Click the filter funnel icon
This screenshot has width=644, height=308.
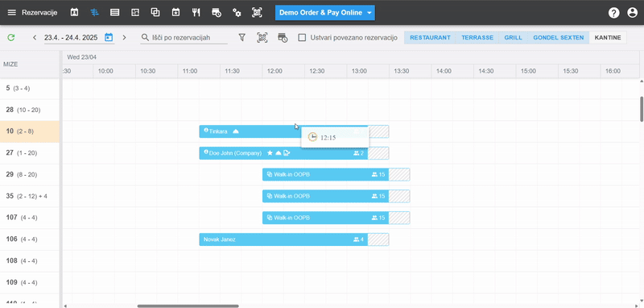(242, 37)
